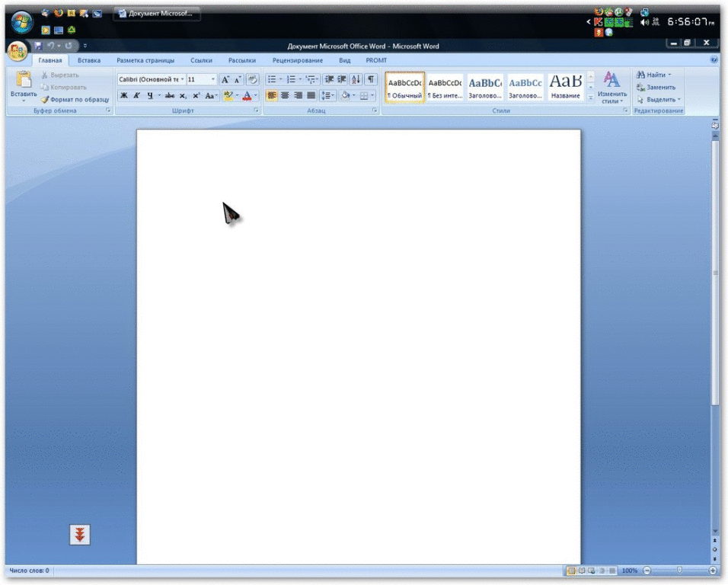
Task: Toggle Print Layout view in status bar
Action: (x=572, y=571)
